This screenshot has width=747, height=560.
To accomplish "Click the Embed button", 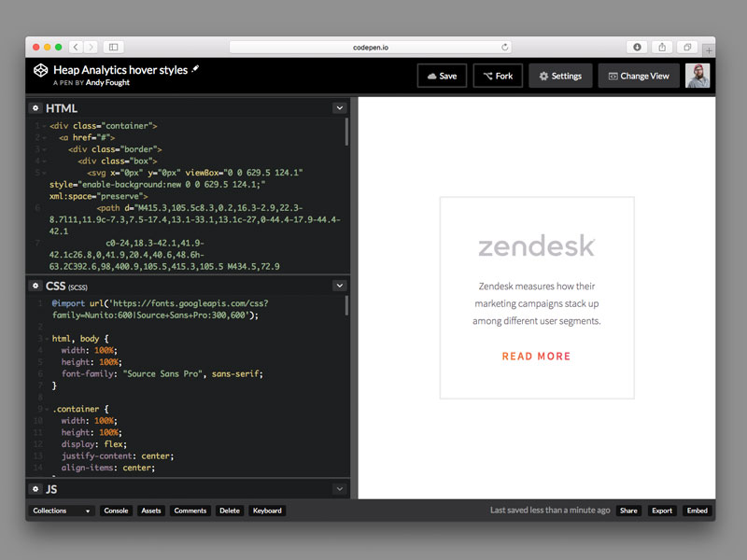I will [x=697, y=511].
